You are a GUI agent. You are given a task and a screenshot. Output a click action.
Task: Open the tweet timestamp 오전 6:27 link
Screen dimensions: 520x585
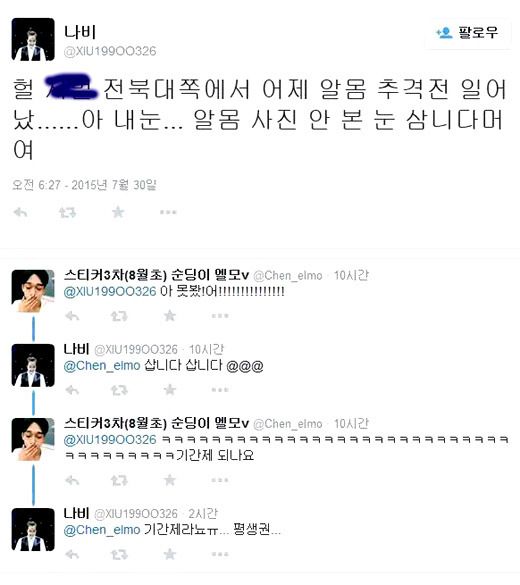click(84, 185)
